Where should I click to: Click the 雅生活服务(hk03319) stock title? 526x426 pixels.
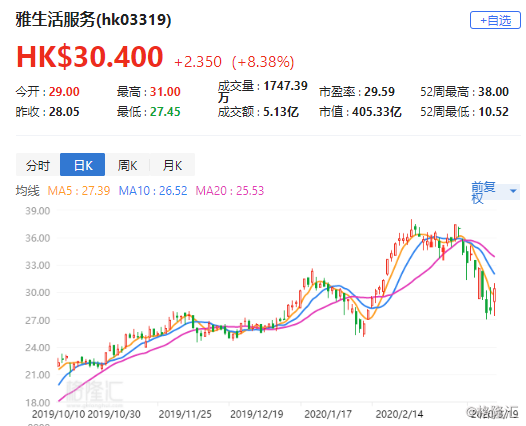click(93, 19)
